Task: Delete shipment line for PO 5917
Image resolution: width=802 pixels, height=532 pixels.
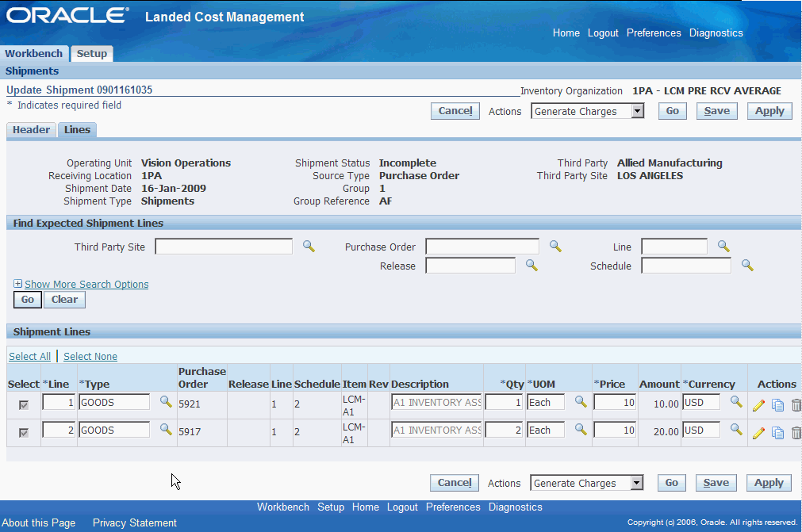Action: click(x=796, y=433)
